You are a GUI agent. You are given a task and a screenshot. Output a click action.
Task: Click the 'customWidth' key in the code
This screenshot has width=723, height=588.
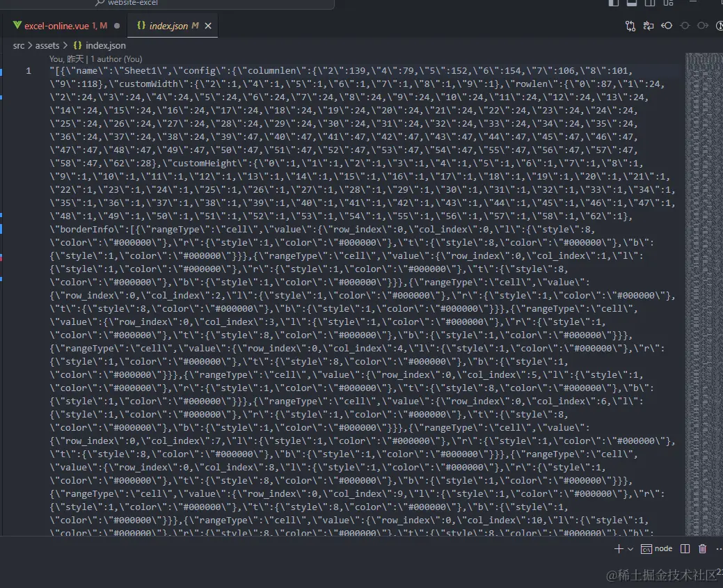point(148,84)
